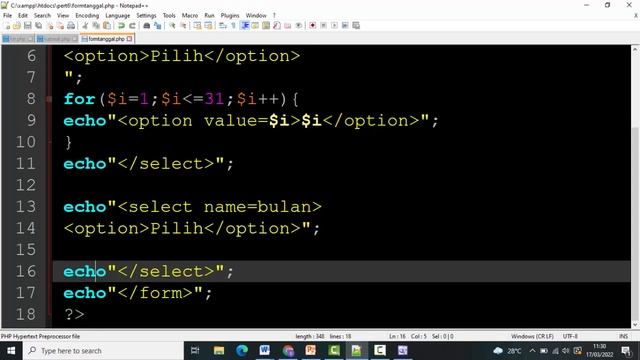Open the Plugins menu

point(230,16)
